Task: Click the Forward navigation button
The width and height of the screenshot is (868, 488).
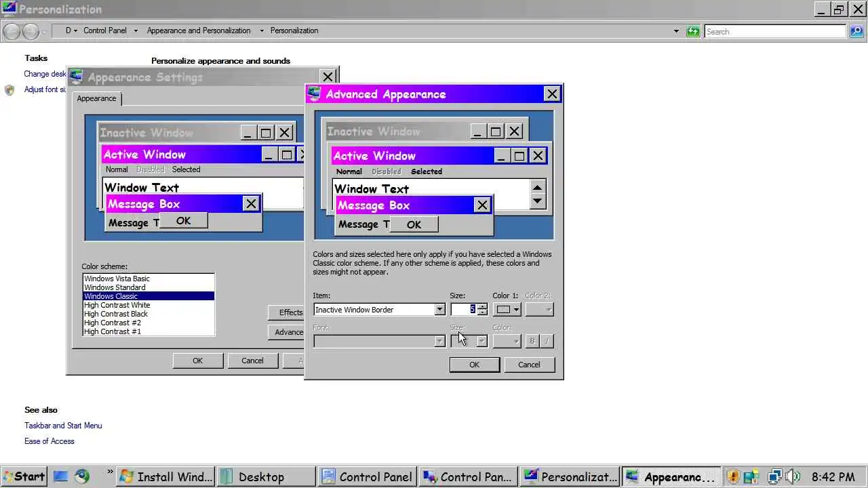Action: 31,31
